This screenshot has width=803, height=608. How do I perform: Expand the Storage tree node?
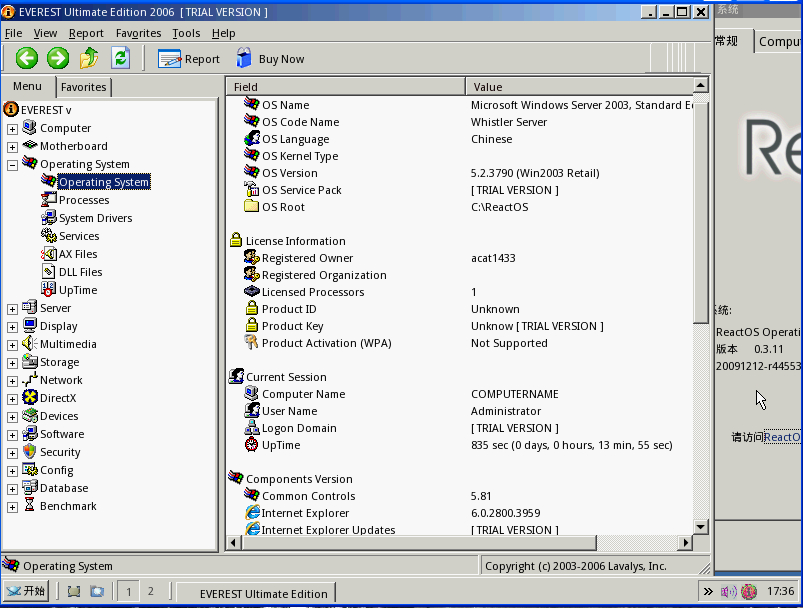(12, 363)
